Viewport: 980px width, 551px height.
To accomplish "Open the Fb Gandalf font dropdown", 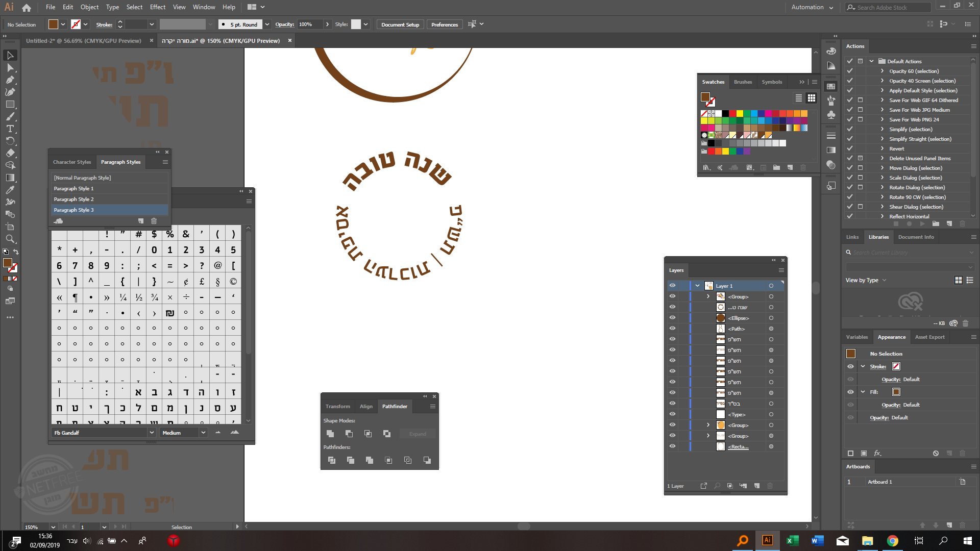I will [x=152, y=433].
